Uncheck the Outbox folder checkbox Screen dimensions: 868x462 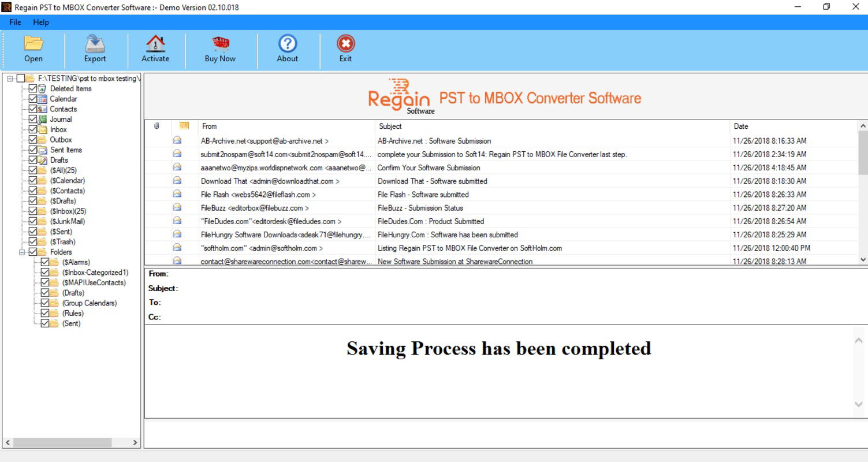pyautogui.click(x=33, y=140)
